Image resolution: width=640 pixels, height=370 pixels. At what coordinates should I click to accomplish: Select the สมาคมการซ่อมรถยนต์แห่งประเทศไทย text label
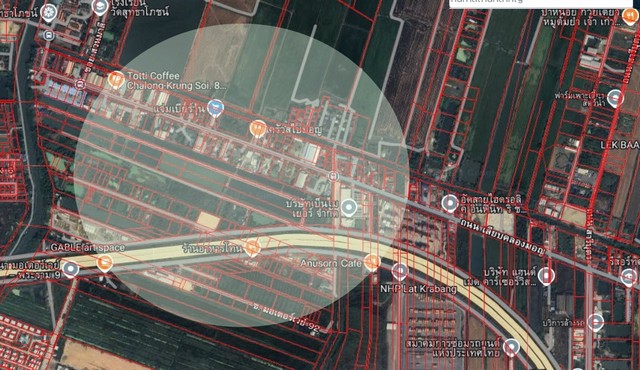tap(453, 348)
